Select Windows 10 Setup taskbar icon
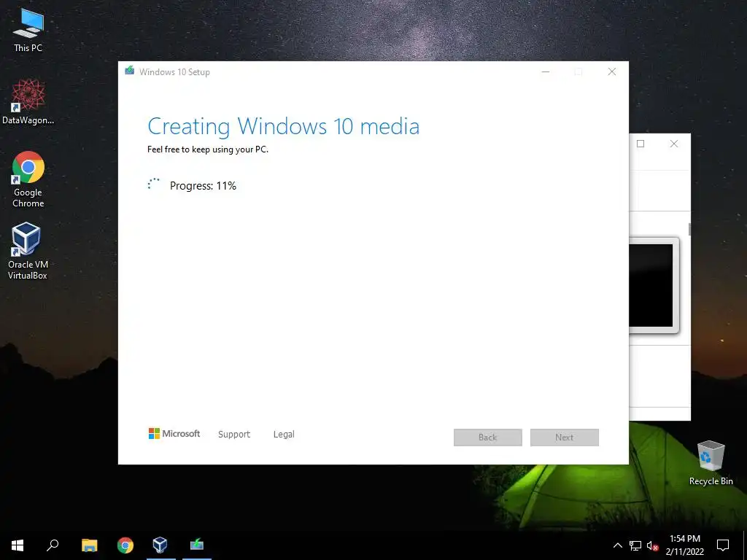The image size is (747, 560). click(x=197, y=545)
